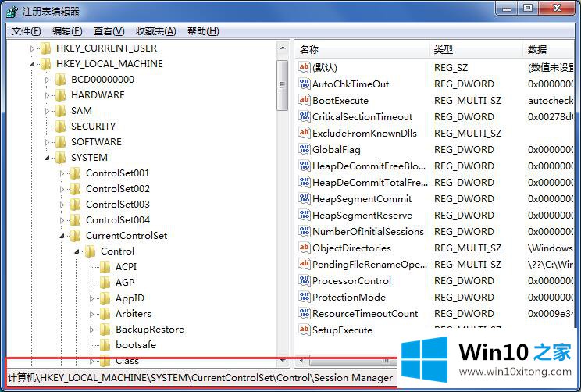
Task: Open the 收藏夹(A) menu
Action: tap(155, 31)
